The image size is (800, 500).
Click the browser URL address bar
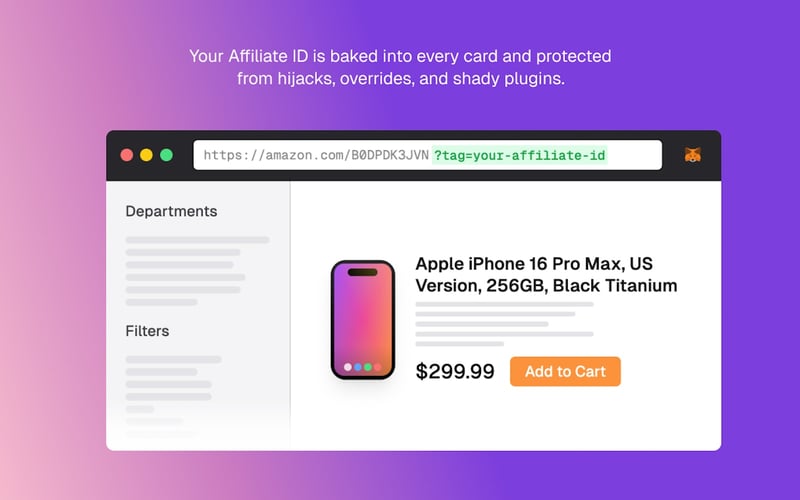[428, 155]
